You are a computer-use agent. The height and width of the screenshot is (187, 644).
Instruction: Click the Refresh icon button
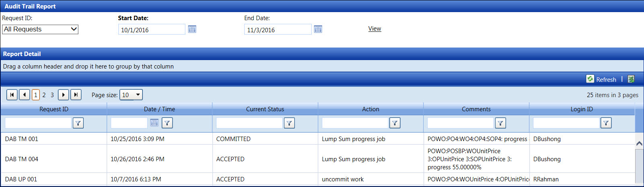point(590,79)
